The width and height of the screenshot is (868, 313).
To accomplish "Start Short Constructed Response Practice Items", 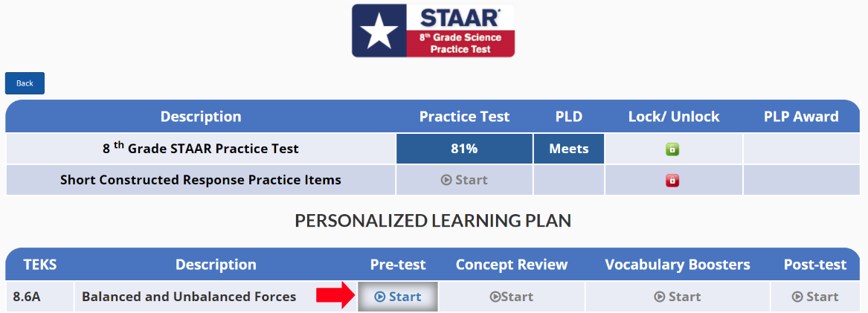I will [x=464, y=180].
